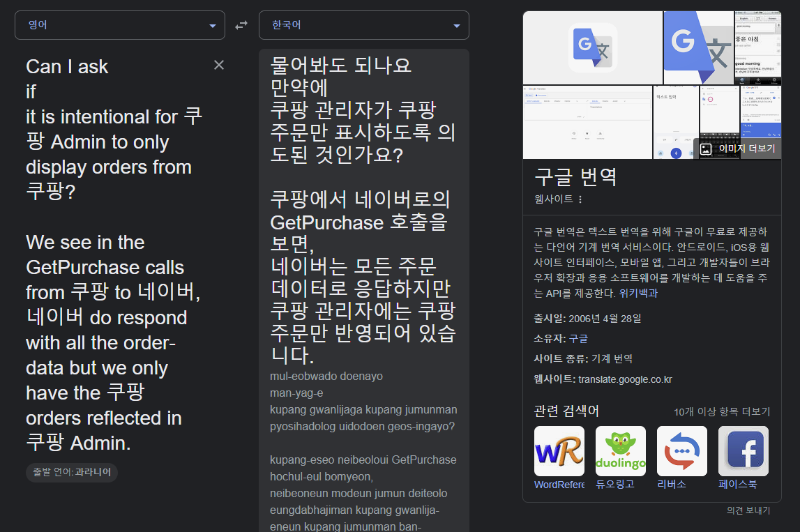Open the 좋은 아침 translation screenshot thumbnail
Screen dimensions: 800x532
pyautogui.click(x=757, y=48)
